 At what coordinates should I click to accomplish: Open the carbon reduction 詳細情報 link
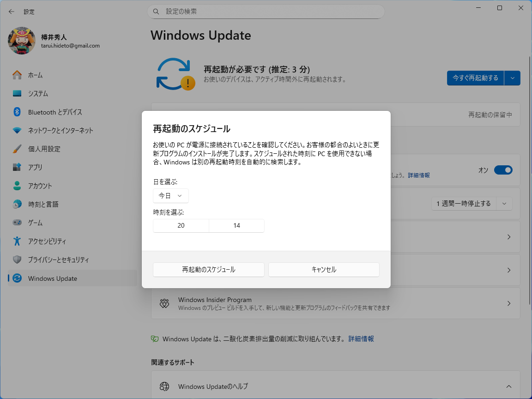[360, 339]
